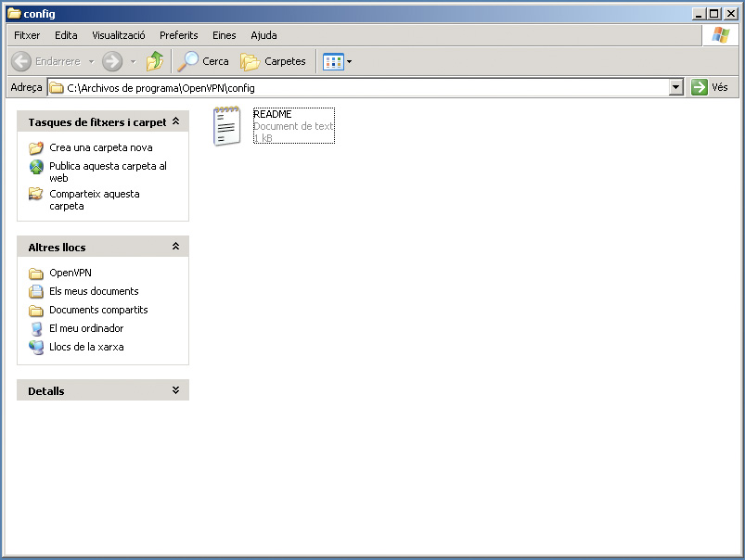Open the forward history dropdown arrow
Image resolution: width=745 pixels, height=560 pixels.
click(133, 62)
